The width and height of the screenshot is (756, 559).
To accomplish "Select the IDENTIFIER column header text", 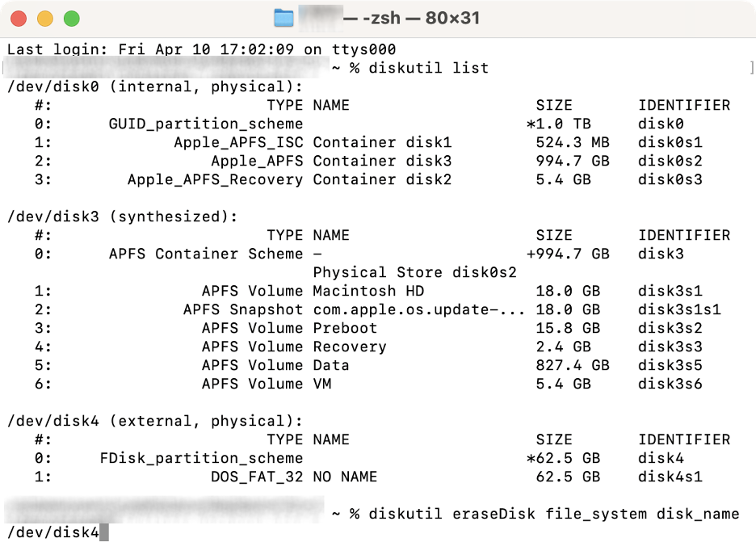I will [x=683, y=105].
